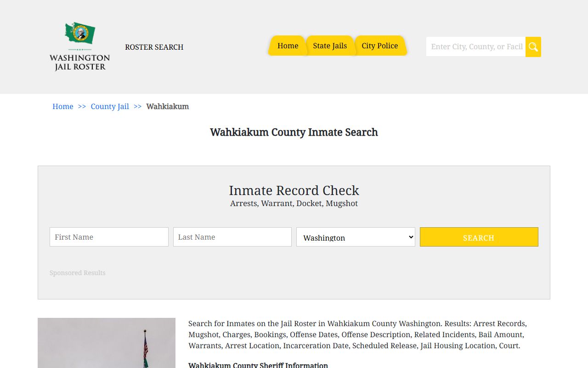Open the City Police nav tab
The width and height of the screenshot is (588, 368).
click(x=380, y=46)
